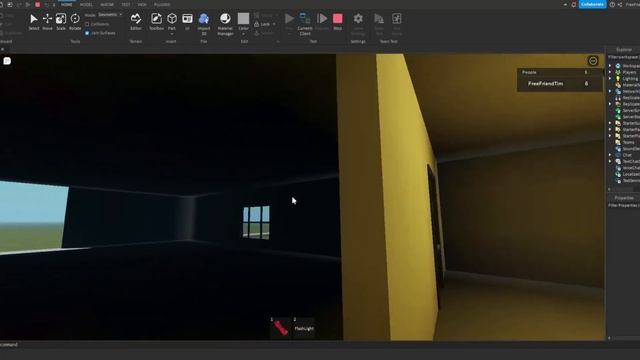Open the Terrain Editor
The width and height of the screenshot is (640, 360).
(136, 22)
